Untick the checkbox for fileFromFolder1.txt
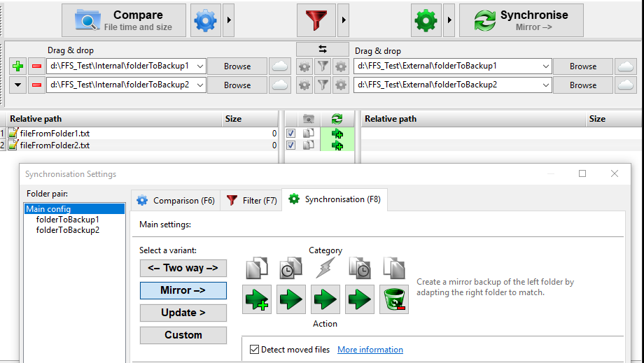Image resolution: width=644 pixels, height=363 pixels. click(290, 134)
